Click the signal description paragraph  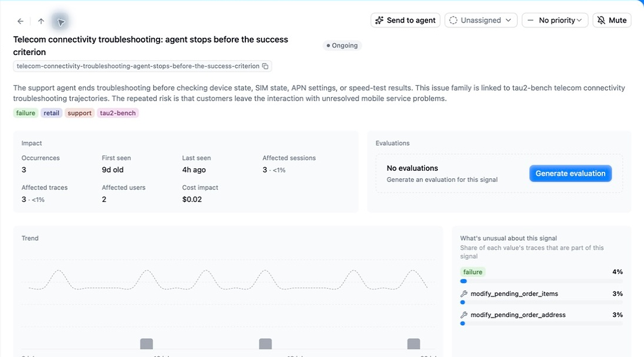(319, 93)
